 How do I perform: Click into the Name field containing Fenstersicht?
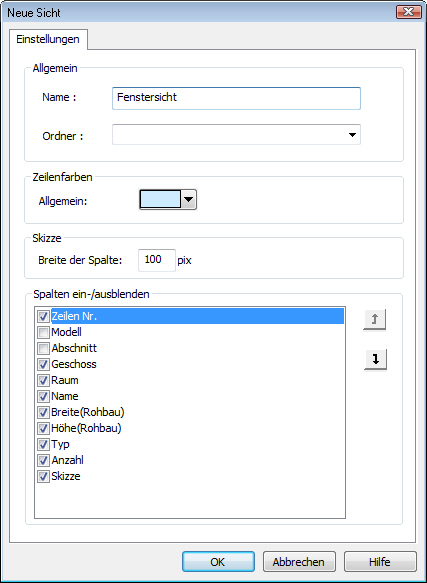coord(236,98)
